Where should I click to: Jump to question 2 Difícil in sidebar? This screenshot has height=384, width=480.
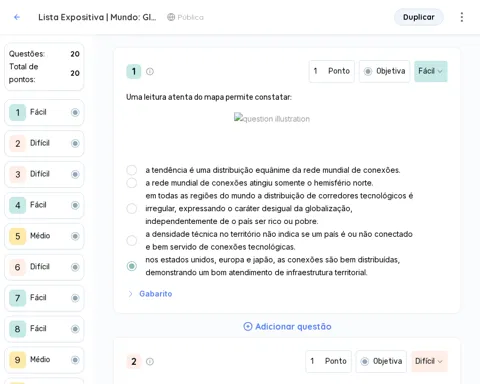44,143
